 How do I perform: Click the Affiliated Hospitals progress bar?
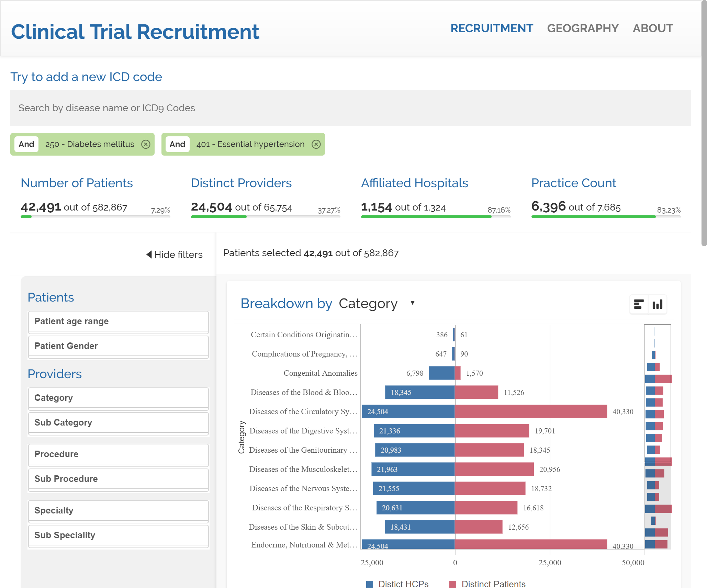(436, 217)
